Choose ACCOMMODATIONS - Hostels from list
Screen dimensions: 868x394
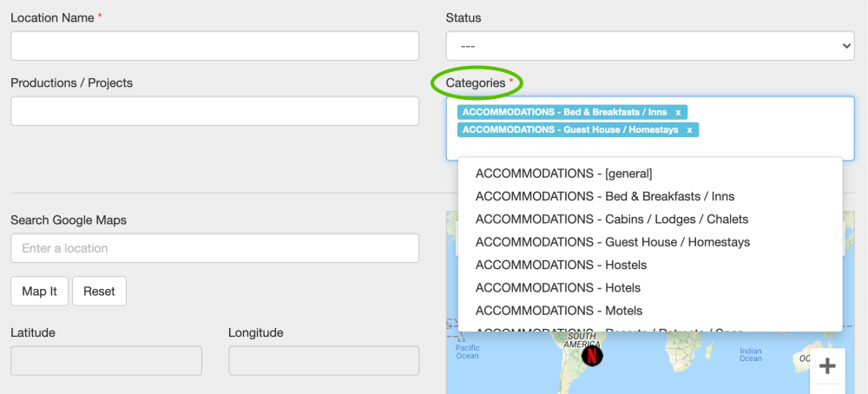pyautogui.click(x=561, y=265)
